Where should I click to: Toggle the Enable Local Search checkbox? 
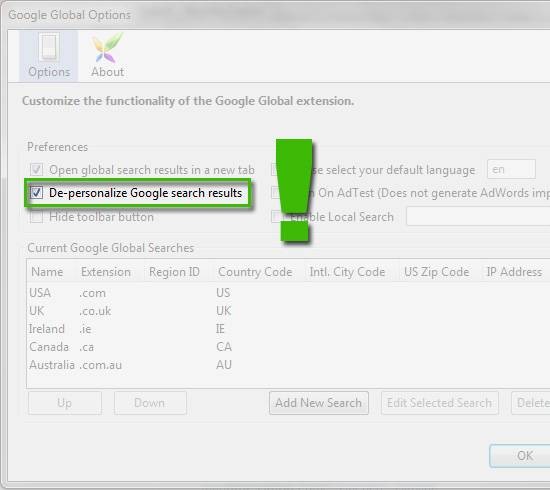point(277,217)
